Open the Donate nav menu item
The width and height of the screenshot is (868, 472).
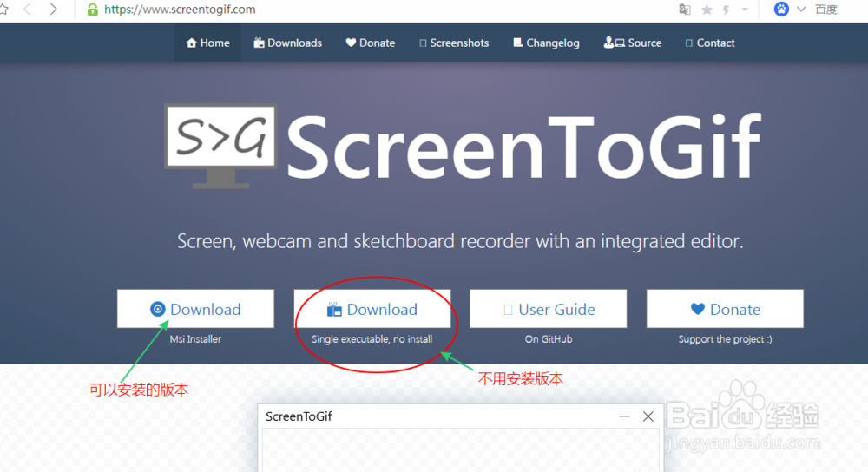[371, 43]
